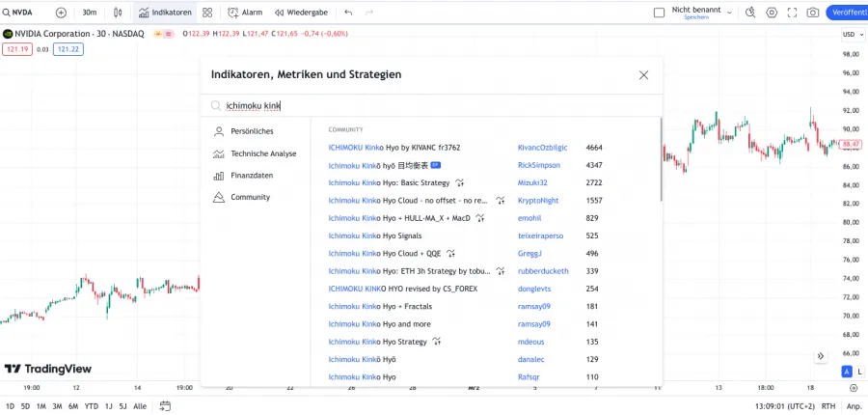This screenshot has width=868, height=415.
Task: Open author teixeiraperso profile
Action: (540, 236)
